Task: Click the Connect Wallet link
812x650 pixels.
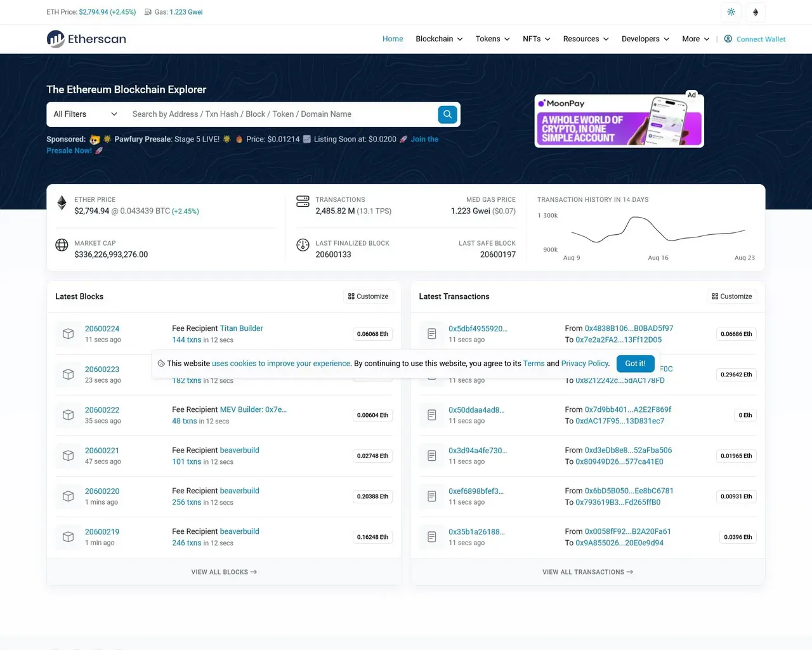Action: click(761, 39)
